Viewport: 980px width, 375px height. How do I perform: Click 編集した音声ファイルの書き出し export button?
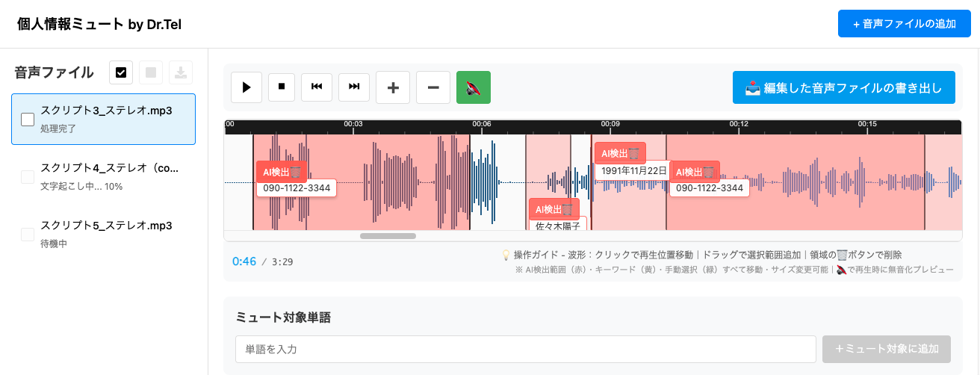(843, 88)
